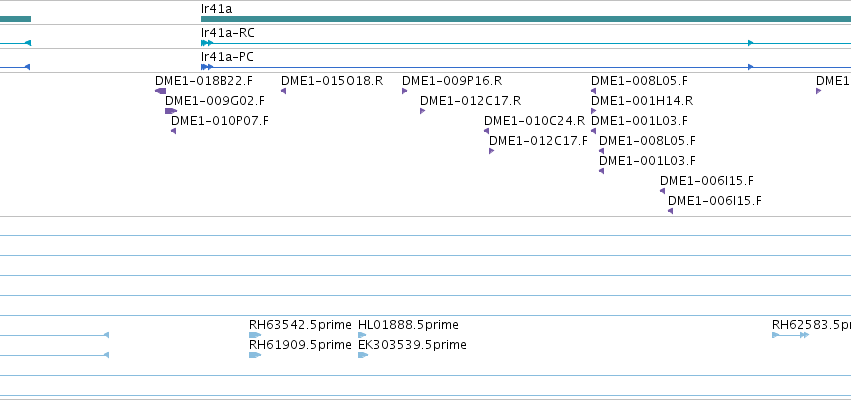Click the DME1-010P07.F arrow marker
This screenshot has height=400, width=851.
174,131
